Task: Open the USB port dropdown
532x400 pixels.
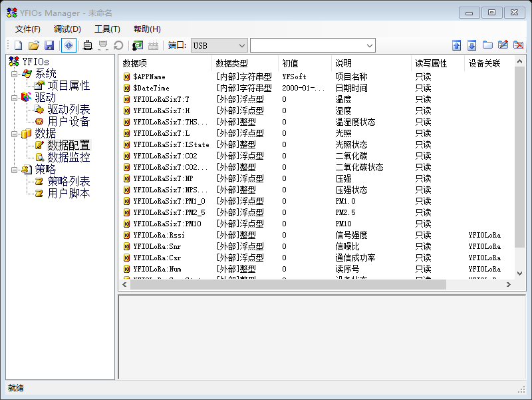Action: pyautogui.click(x=219, y=45)
